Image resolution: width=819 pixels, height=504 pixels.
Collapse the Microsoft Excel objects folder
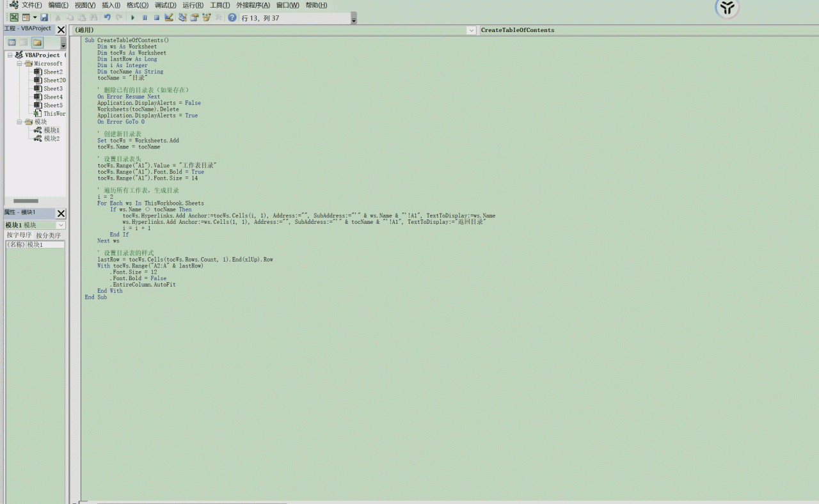point(19,63)
